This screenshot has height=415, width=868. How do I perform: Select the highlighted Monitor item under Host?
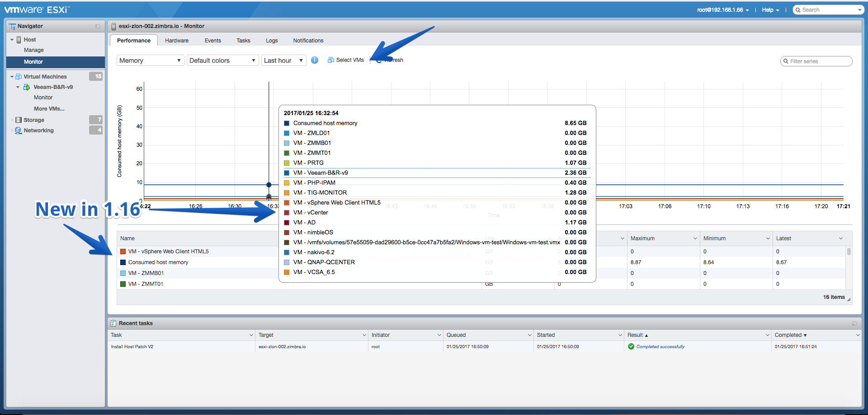[56, 62]
